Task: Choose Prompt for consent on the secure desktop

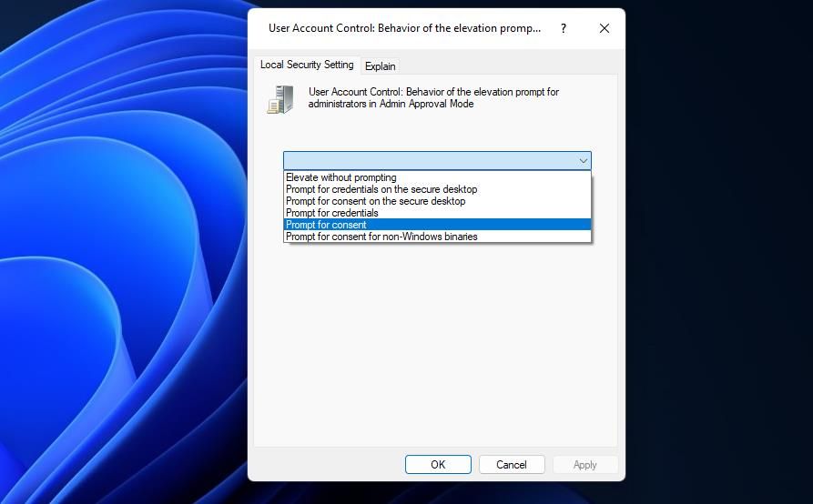Action: pyautogui.click(x=437, y=201)
